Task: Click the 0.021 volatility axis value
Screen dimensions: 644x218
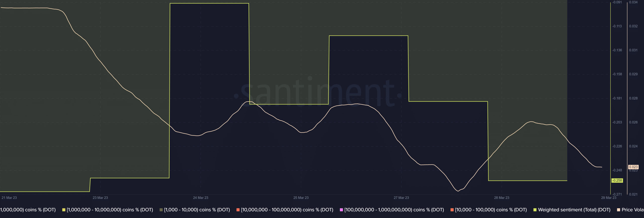Action: coord(633,194)
